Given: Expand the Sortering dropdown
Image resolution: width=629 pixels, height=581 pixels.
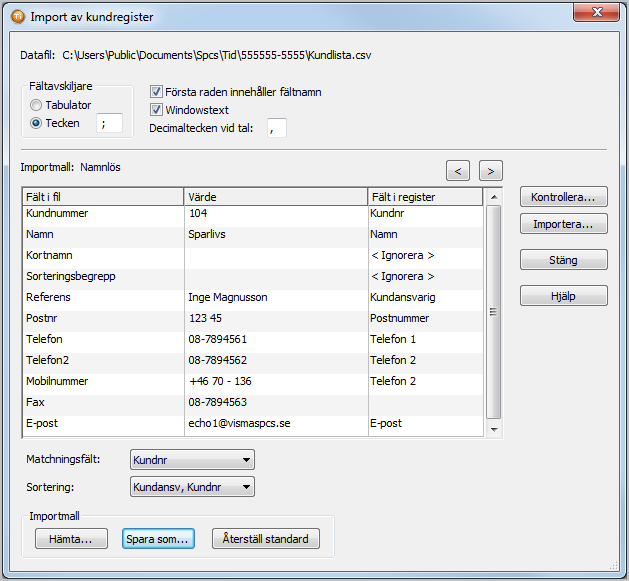Looking at the screenshot, I should tap(192, 487).
